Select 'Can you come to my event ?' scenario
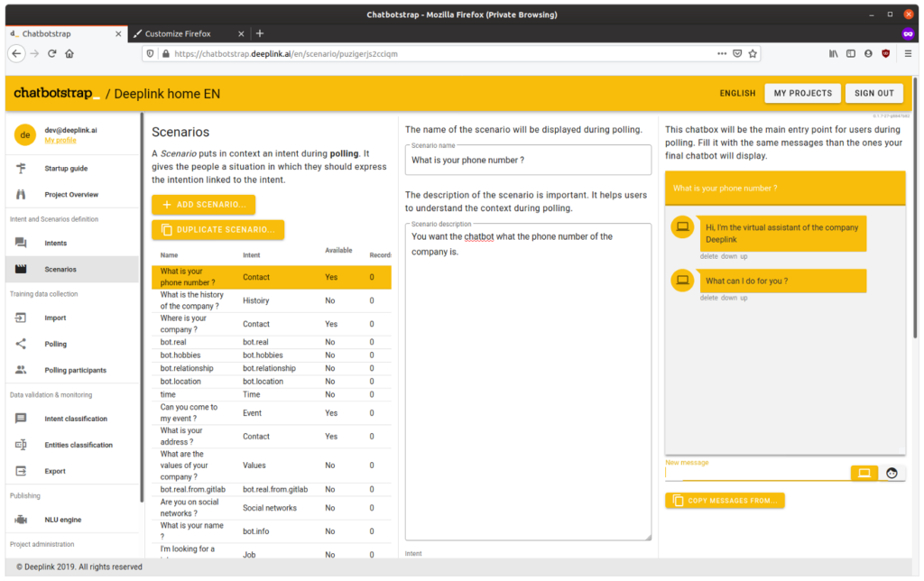924x581 pixels. (x=272, y=413)
